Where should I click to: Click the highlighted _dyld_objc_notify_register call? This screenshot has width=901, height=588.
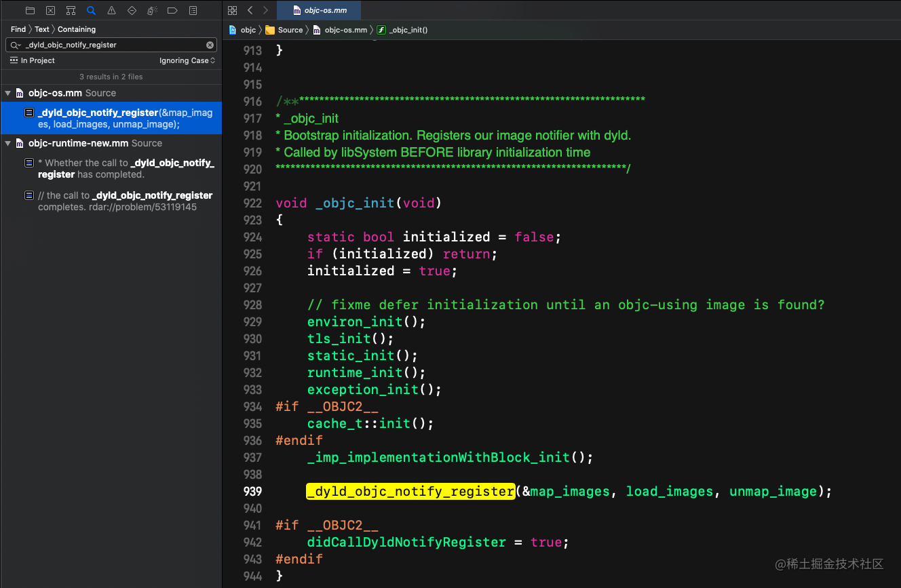(x=410, y=491)
